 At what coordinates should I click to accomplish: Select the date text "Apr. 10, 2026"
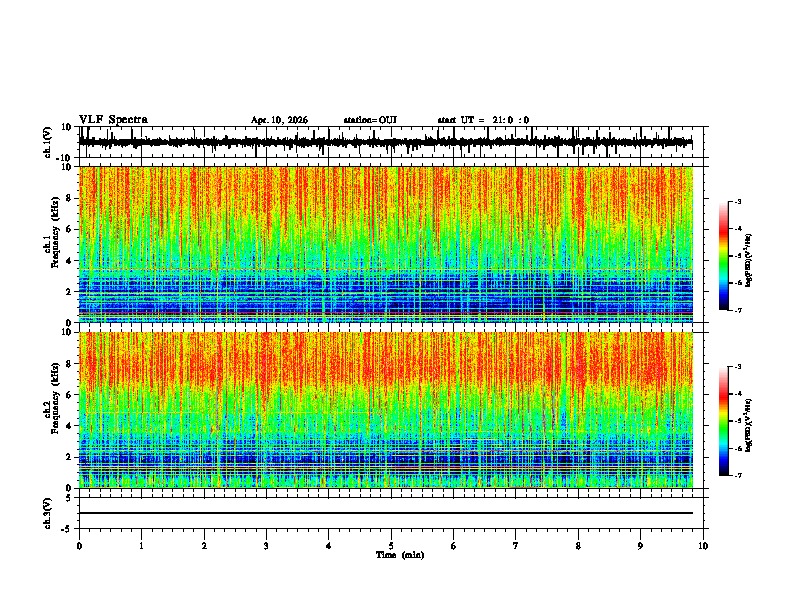pos(279,120)
